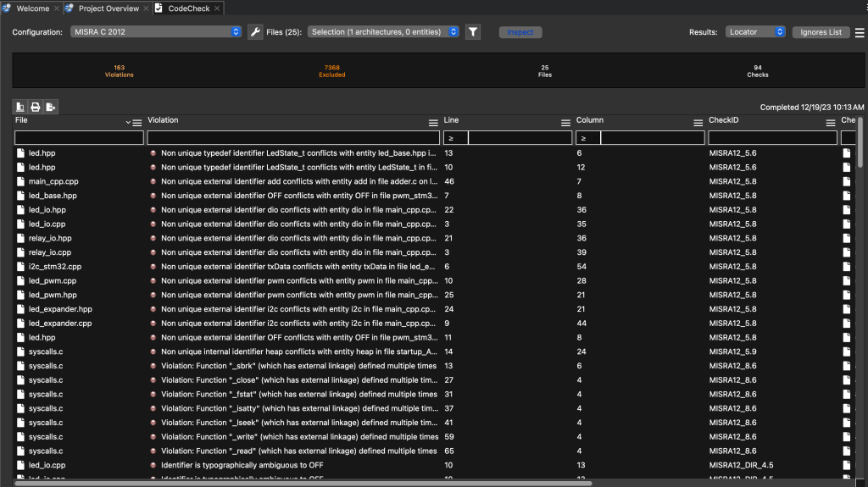Open Column column menu icon
868x487 pixels.
tap(698, 123)
